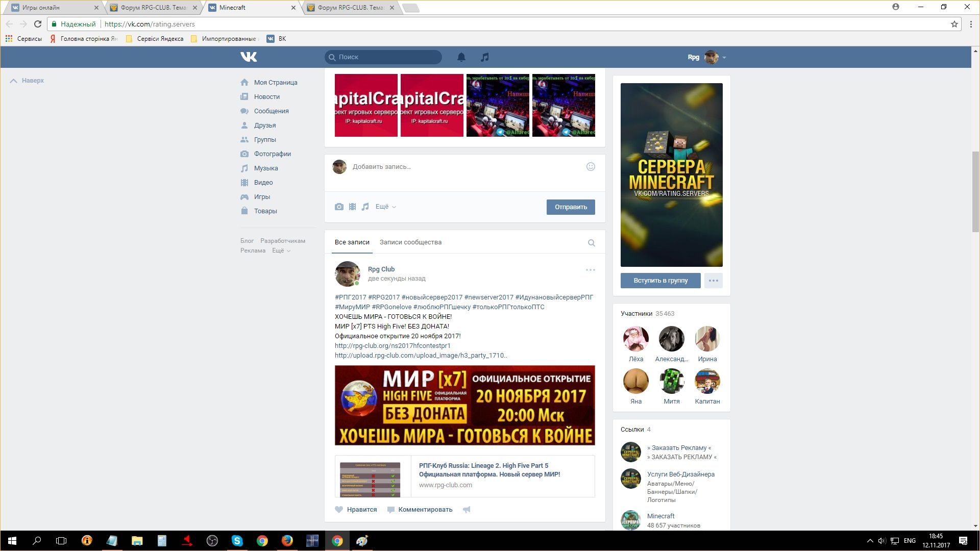Switch to Записи сообщества tab
980x551 pixels.
410,242
